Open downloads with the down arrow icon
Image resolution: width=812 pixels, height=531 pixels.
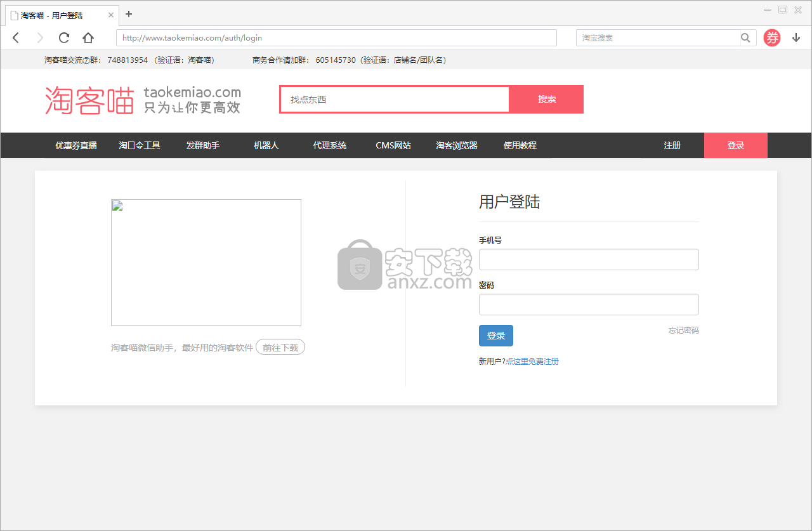[796, 38]
